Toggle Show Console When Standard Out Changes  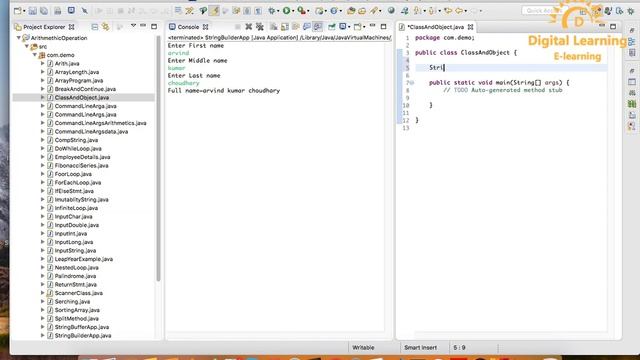point(307,27)
